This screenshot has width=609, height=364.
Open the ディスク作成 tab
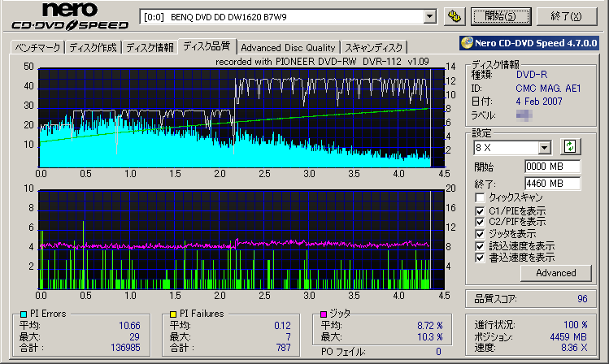click(94, 48)
